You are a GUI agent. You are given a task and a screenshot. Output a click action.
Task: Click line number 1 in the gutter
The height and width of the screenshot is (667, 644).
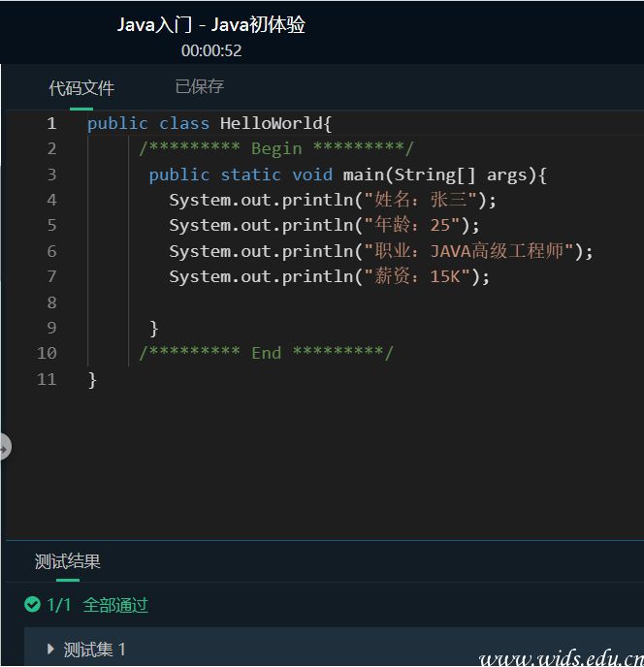click(x=51, y=123)
